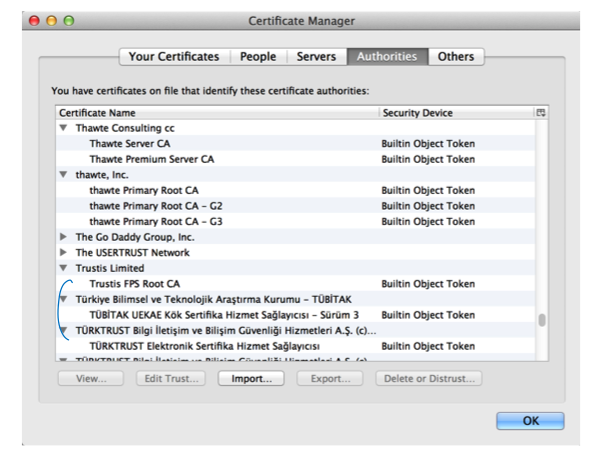Collapse the Türkiye Bilimsel ve Teknolojik group

pos(64,299)
